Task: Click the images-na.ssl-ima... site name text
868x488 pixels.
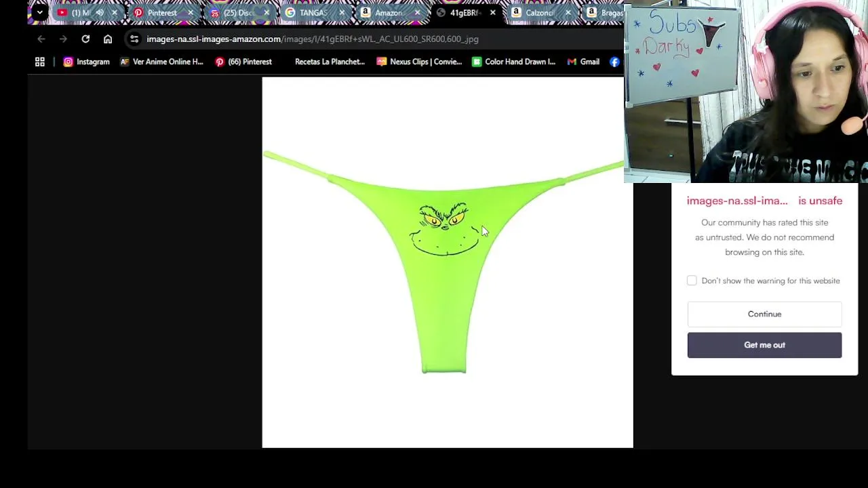Action: [737, 201]
